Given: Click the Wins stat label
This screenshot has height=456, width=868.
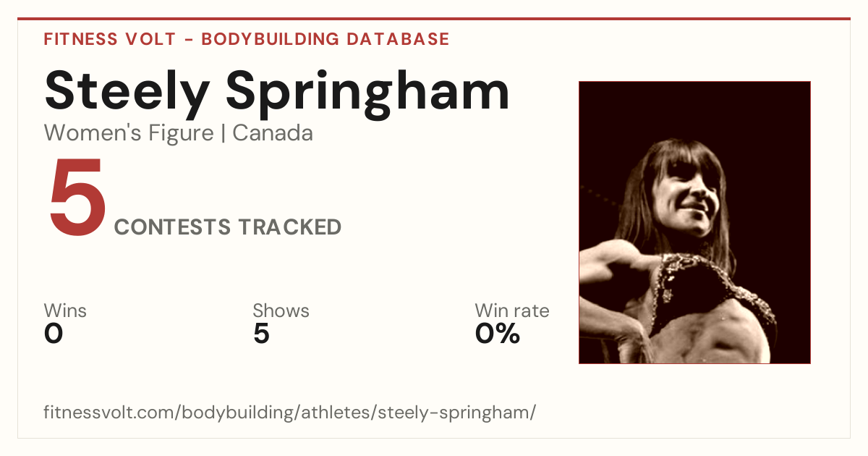Looking at the screenshot, I should [x=65, y=311].
